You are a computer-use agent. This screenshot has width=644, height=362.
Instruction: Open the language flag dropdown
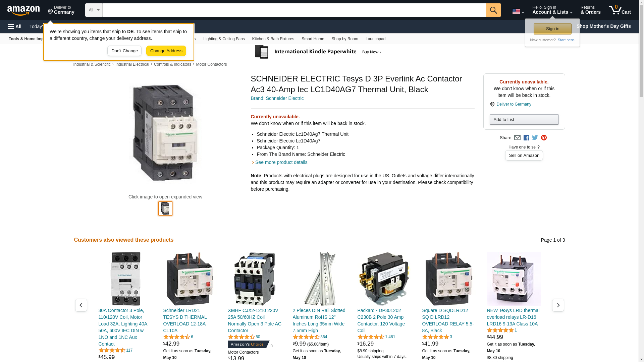[x=518, y=11]
